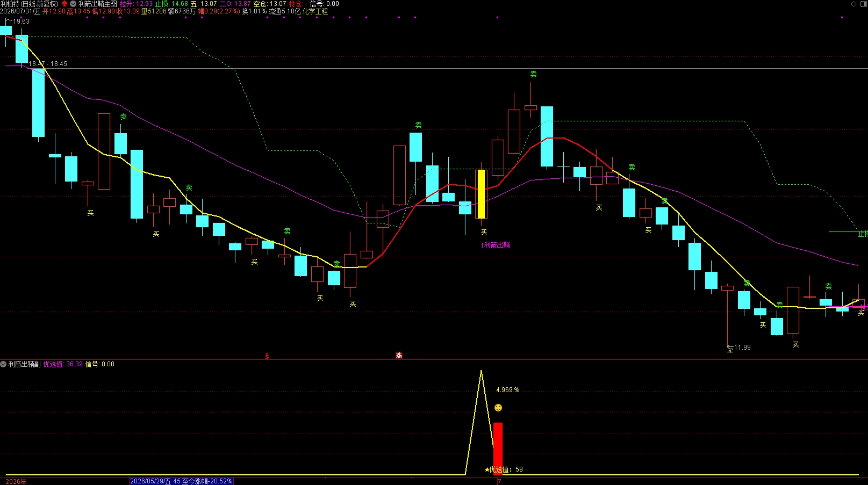Click the 2026年 year label on time axis
The image size is (868, 485).
pos(16,481)
